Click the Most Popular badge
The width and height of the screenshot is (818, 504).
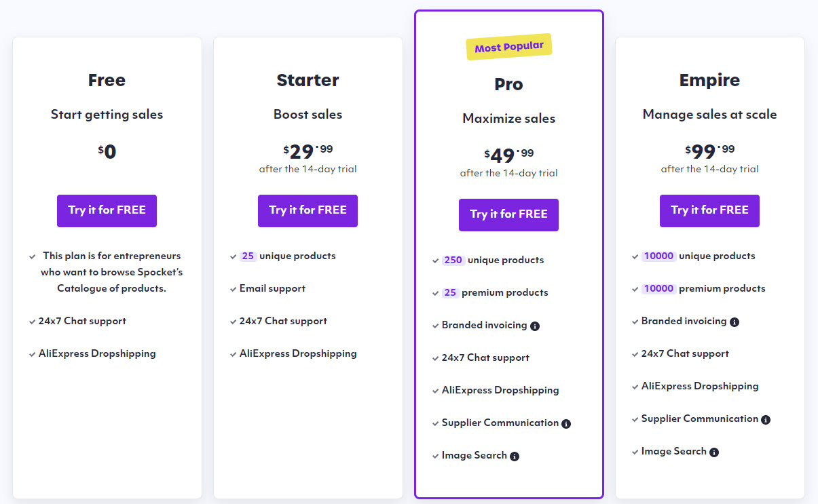[x=509, y=47]
